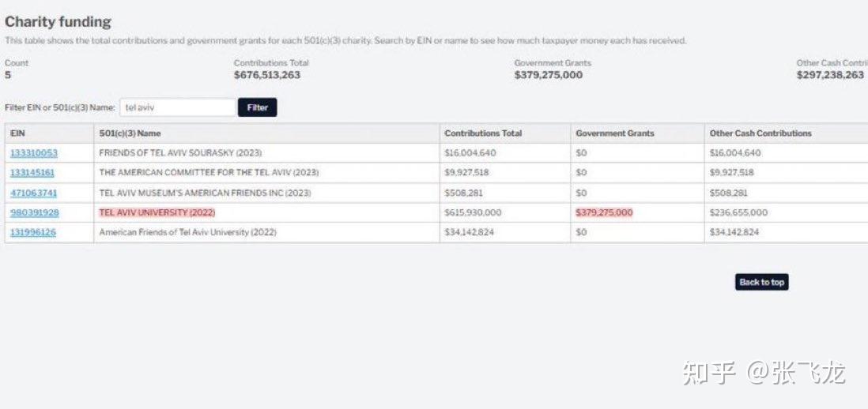
Task: Open EIN link 980391928
Action: [x=34, y=213]
